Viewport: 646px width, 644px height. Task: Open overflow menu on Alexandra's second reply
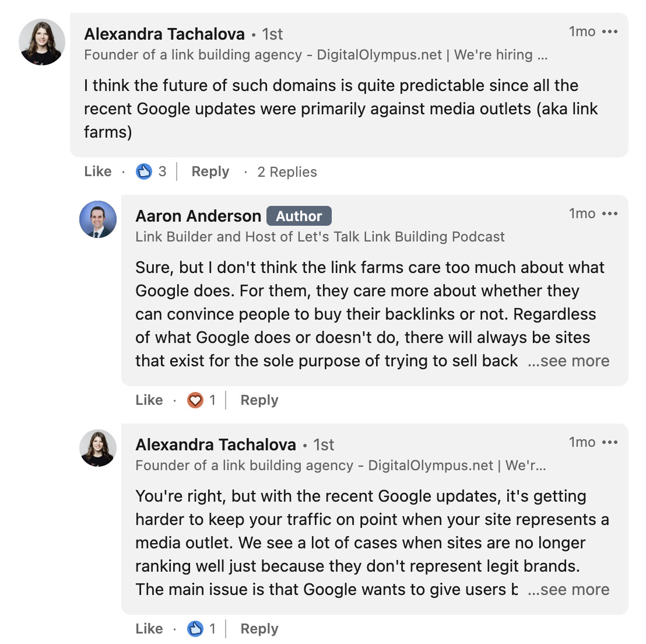coord(609,442)
